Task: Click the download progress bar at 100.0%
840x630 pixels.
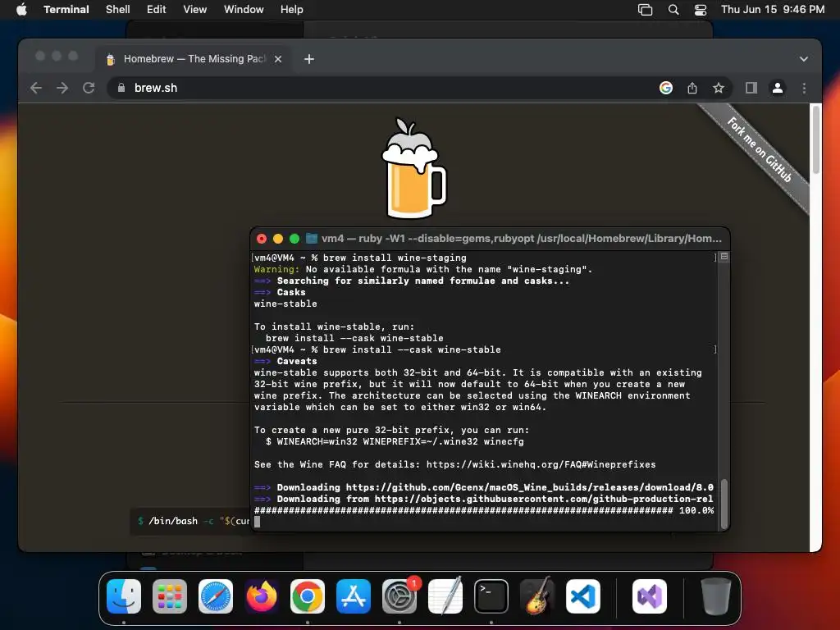Action: pyautogui.click(x=484, y=510)
